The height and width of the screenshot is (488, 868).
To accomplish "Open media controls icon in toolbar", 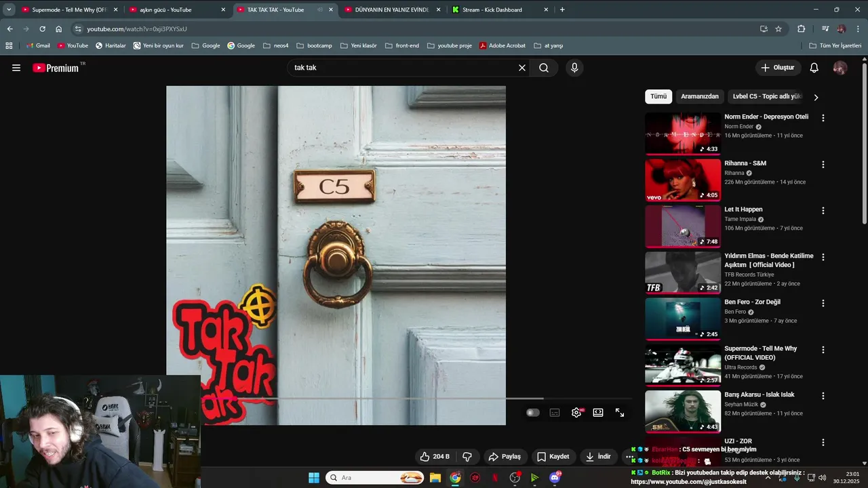I will (825, 29).
